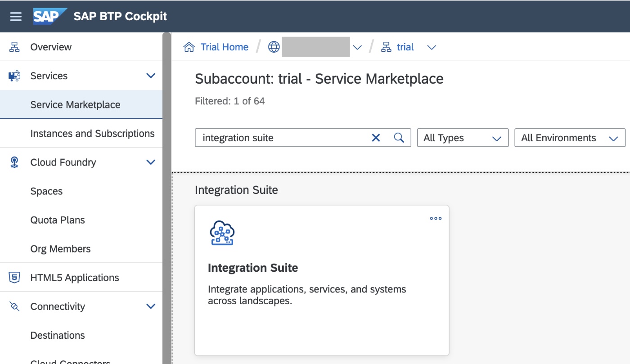The image size is (630, 364).
Task: Click the 'SAP BTP Cockpit' header title
Action: (120, 16)
